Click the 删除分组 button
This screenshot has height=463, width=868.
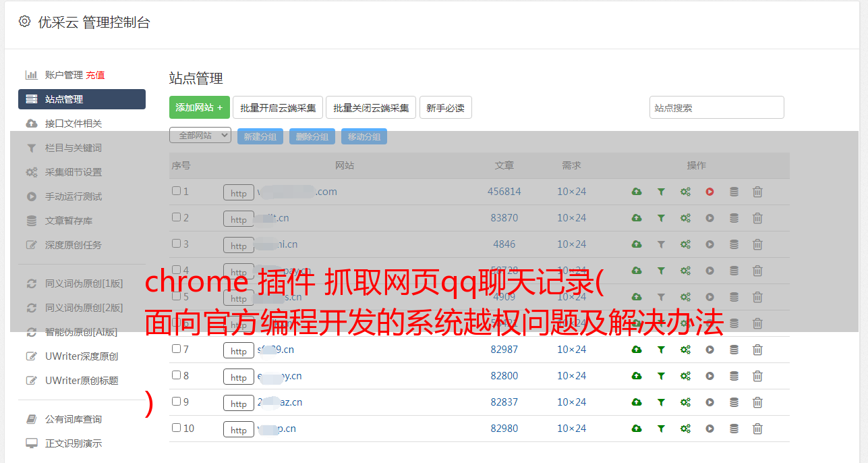tap(312, 136)
